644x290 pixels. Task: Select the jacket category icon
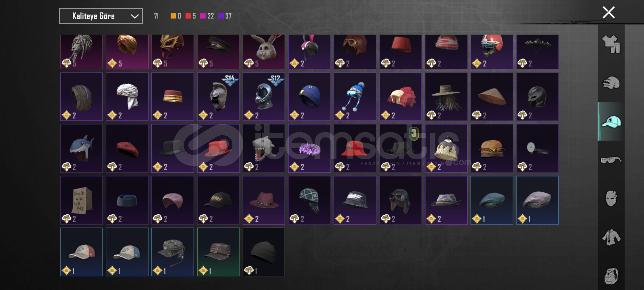pyautogui.click(x=611, y=237)
